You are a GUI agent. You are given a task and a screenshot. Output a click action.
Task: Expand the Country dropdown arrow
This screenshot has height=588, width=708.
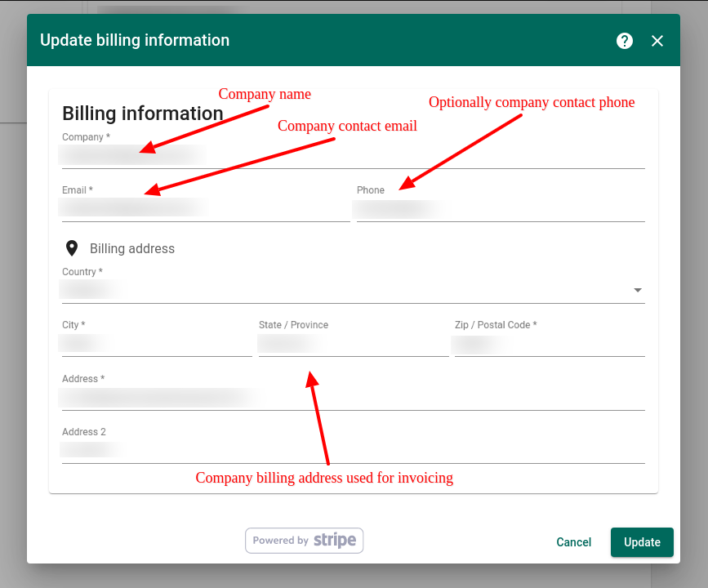coord(637,290)
